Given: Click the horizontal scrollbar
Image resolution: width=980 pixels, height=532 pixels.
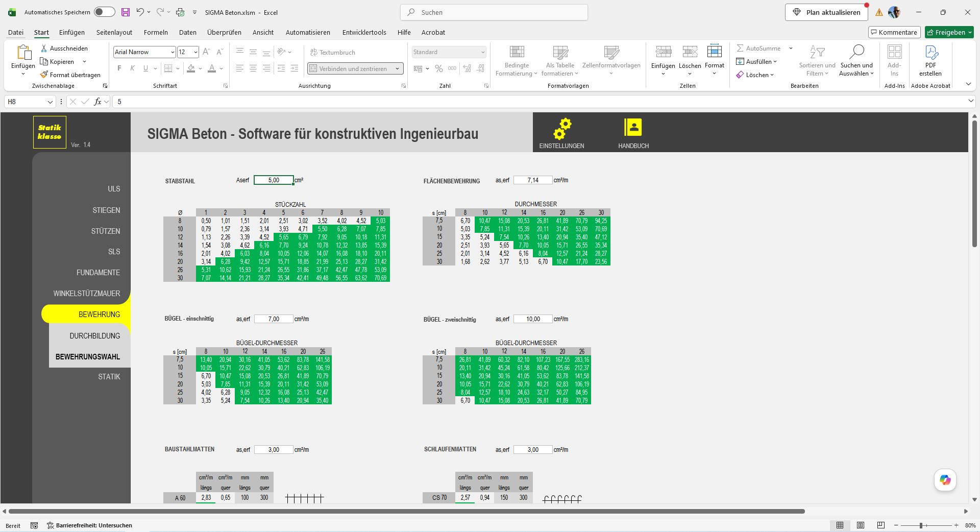Looking at the screenshot, I should [x=407, y=511].
